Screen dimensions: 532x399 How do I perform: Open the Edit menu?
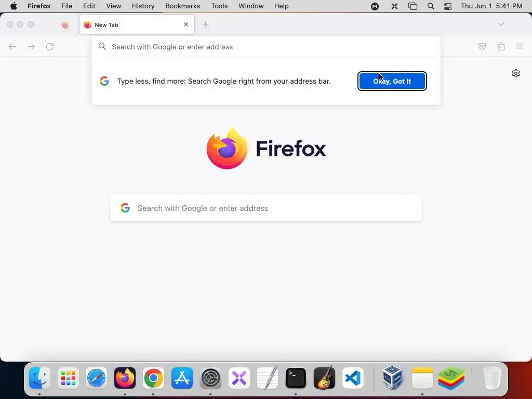pos(89,6)
